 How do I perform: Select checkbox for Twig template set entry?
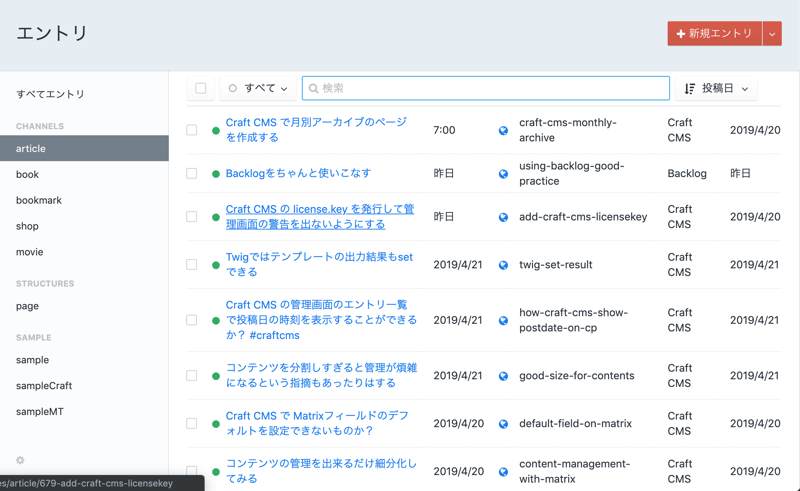192,265
